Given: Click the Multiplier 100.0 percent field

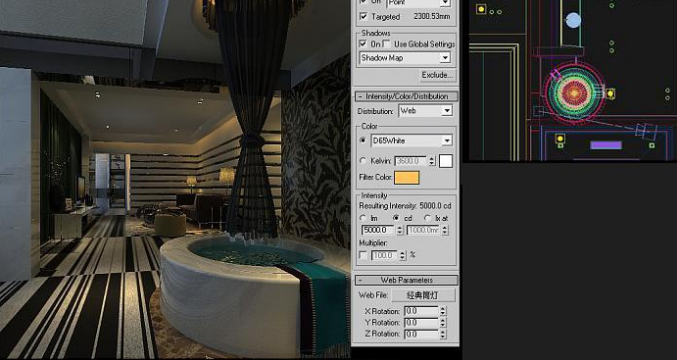Looking at the screenshot, I should 384,255.
